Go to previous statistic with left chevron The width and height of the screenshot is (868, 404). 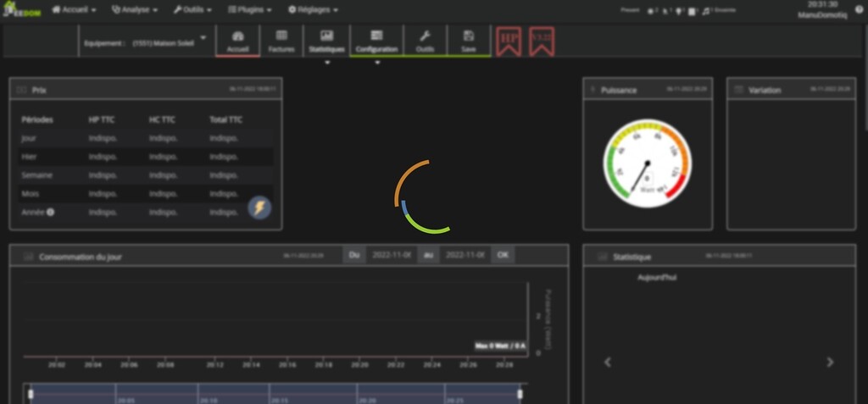pos(607,362)
